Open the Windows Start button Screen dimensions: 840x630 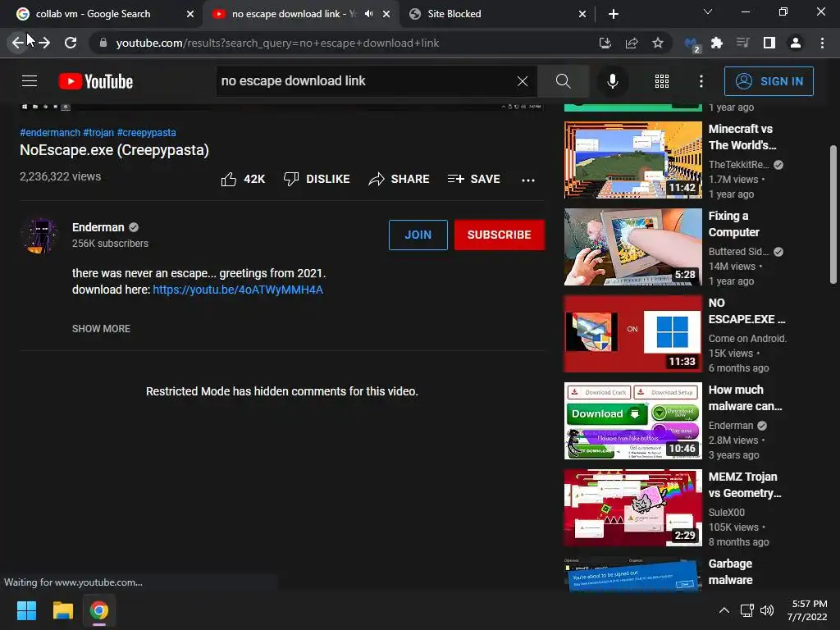click(x=26, y=610)
